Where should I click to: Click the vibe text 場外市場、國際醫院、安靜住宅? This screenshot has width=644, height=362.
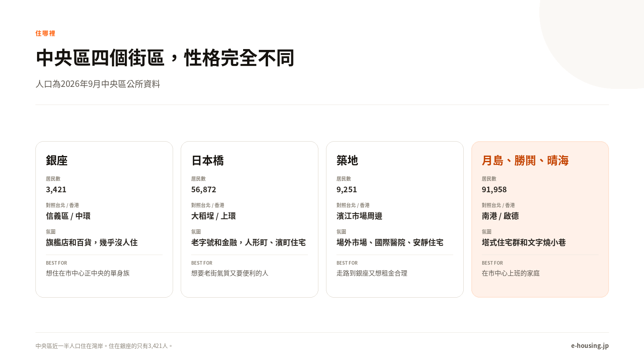(390, 243)
